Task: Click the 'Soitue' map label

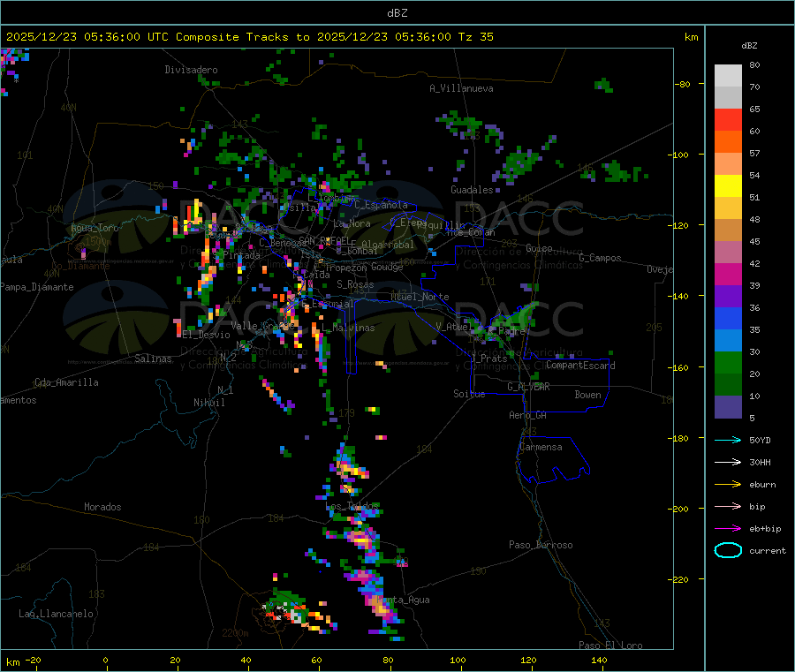Action: [469, 394]
